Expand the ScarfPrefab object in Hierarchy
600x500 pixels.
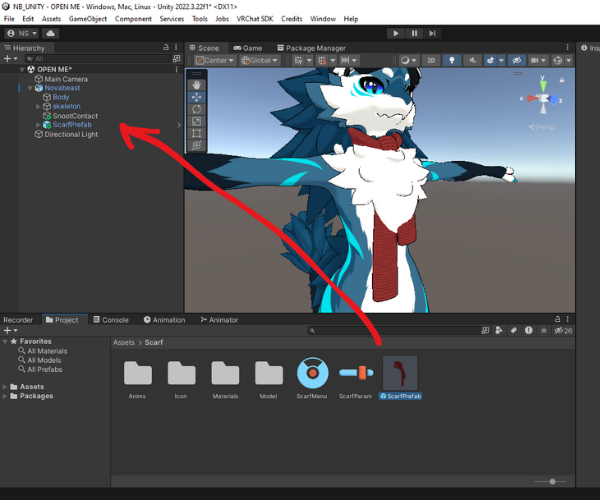pyautogui.click(x=38, y=125)
